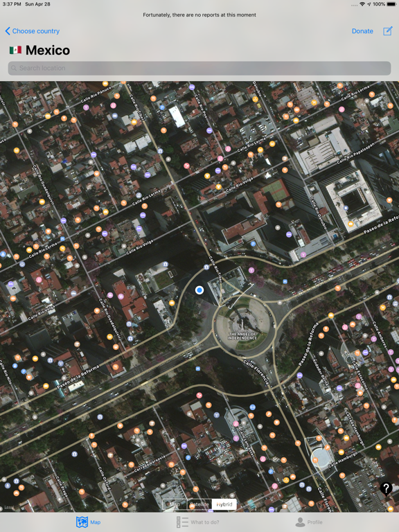Tap the Calle Rio Nilo street label

click(6, 373)
